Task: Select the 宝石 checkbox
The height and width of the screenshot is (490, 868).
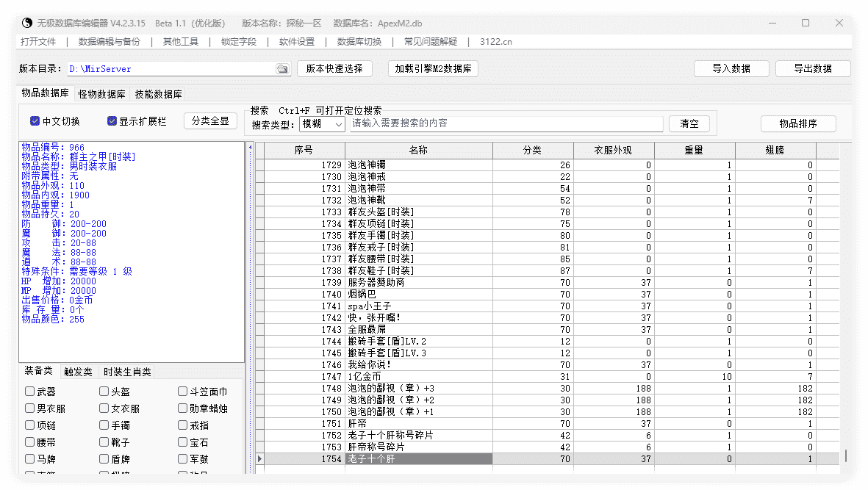Action: click(x=183, y=442)
